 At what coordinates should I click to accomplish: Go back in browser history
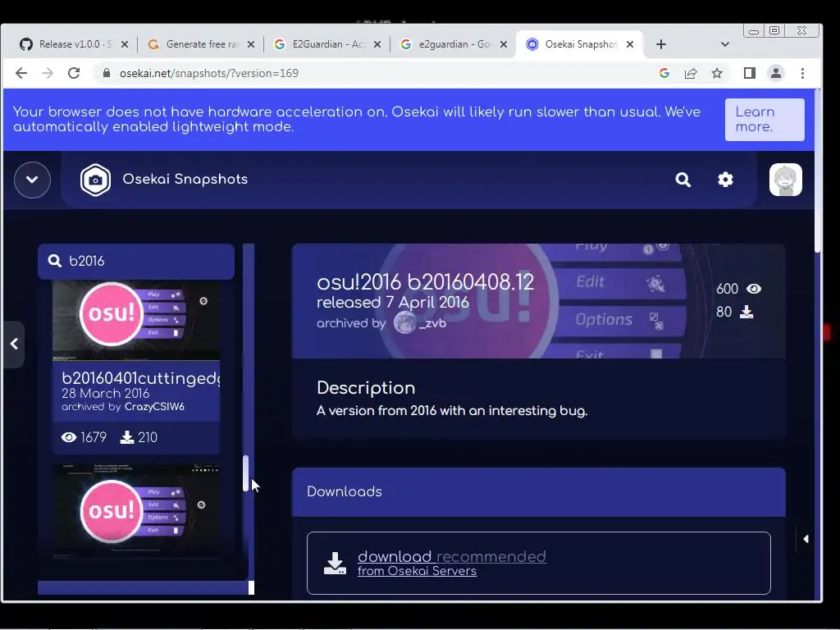tap(21, 73)
